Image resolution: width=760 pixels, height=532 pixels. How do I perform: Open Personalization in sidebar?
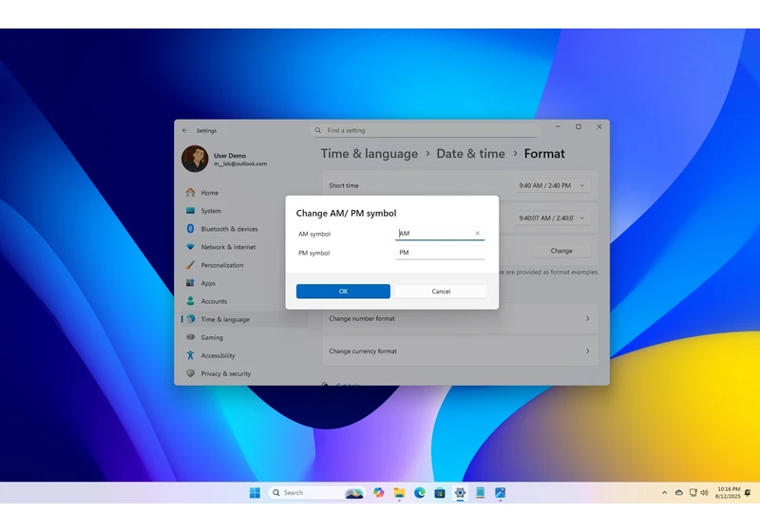[244, 265]
